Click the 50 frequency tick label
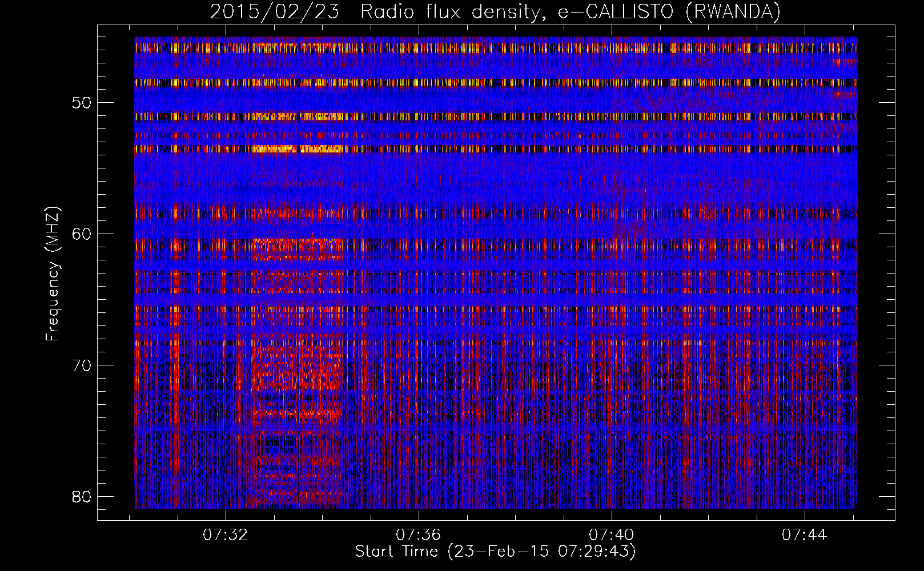Screen dimensions: 924x571 tap(82, 103)
